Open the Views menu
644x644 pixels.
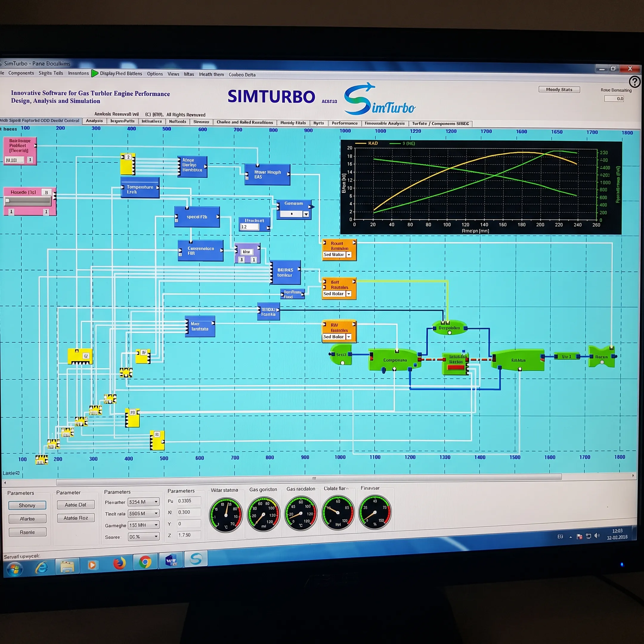pyautogui.click(x=173, y=74)
